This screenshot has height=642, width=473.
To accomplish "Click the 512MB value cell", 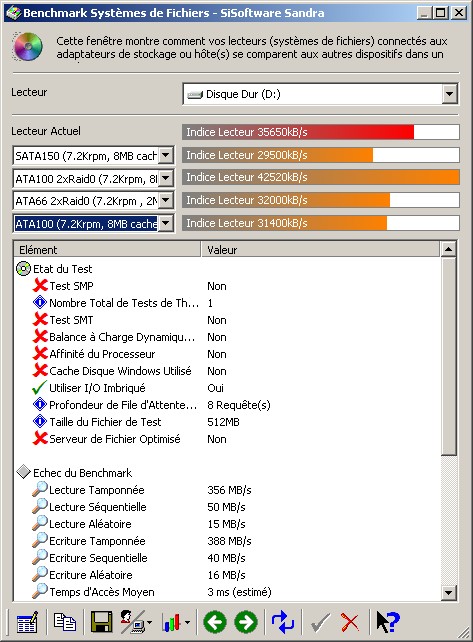I will 223,422.
